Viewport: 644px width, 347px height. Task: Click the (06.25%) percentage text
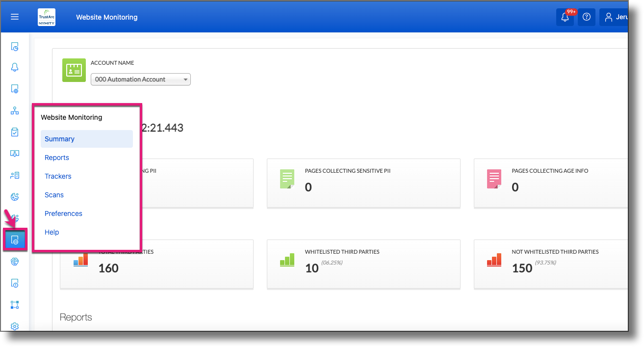(x=332, y=263)
